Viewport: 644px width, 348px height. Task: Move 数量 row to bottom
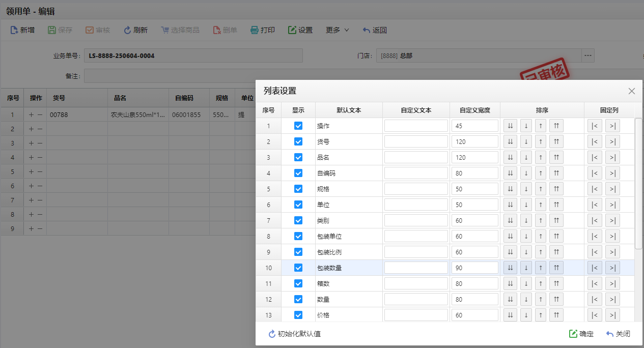[511, 299]
